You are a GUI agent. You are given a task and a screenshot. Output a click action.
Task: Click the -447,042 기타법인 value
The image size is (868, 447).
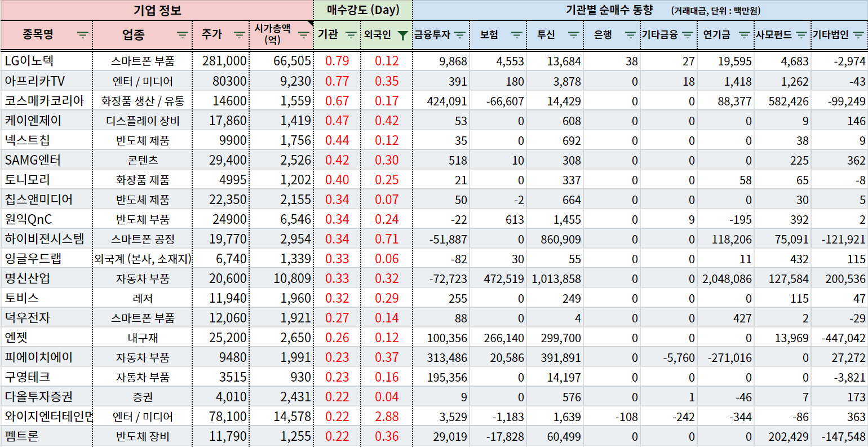840,338
